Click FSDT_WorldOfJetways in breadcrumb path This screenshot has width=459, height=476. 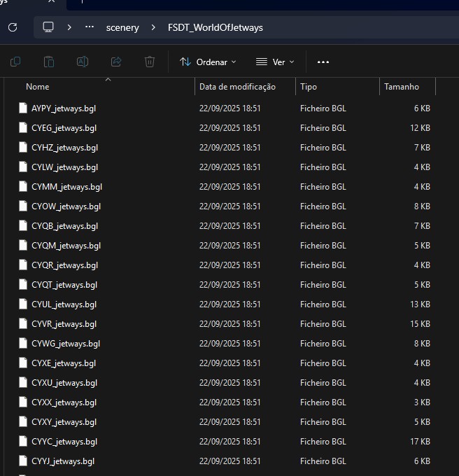(x=216, y=27)
